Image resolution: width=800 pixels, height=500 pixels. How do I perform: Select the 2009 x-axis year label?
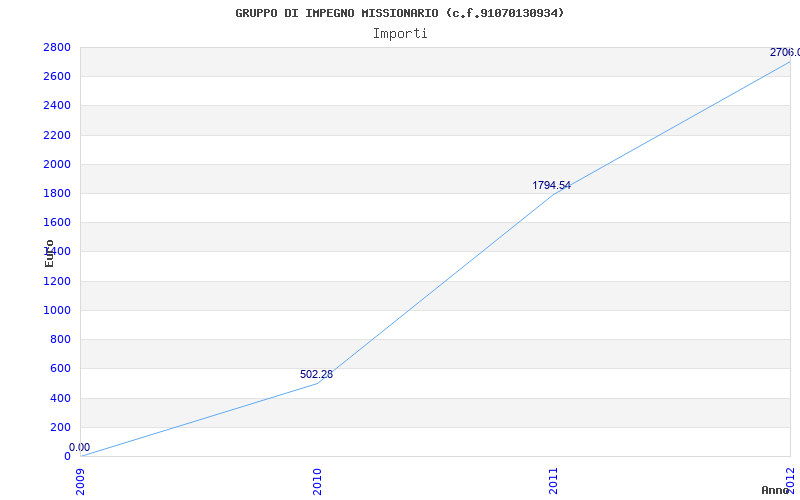point(81,481)
